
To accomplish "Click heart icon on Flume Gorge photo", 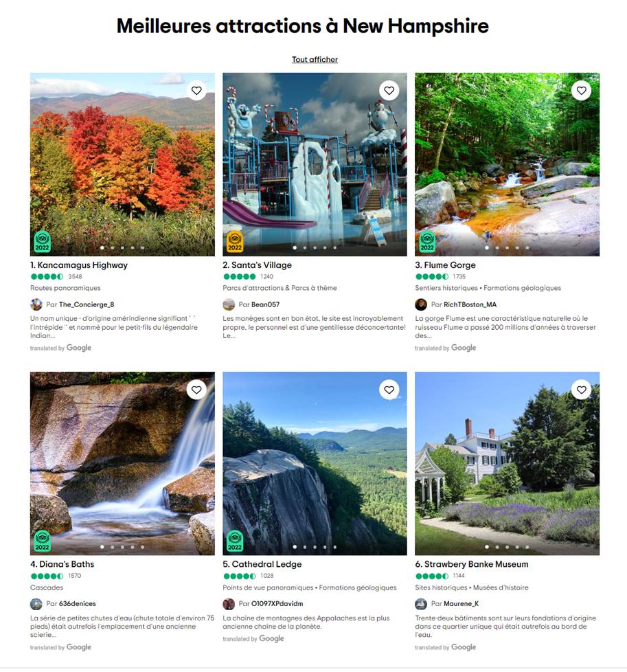I will pyautogui.click(x=581, y=91).
